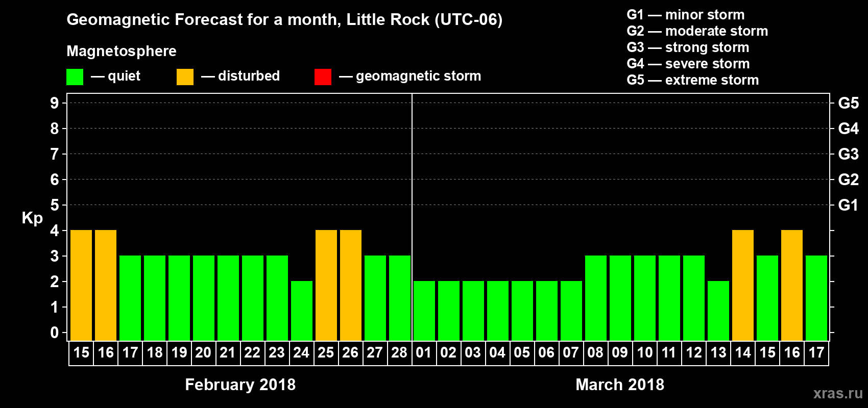Click 'G2 — moderate storm' legend text

coord(697,31)
